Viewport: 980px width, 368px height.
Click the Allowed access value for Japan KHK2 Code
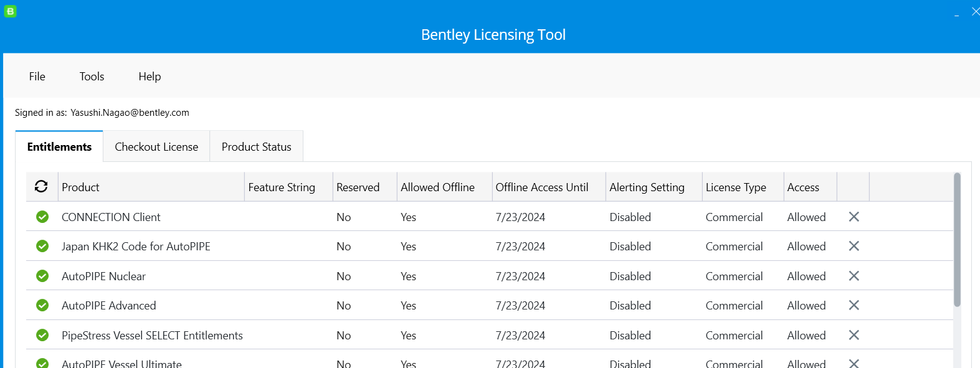[806, 247]
